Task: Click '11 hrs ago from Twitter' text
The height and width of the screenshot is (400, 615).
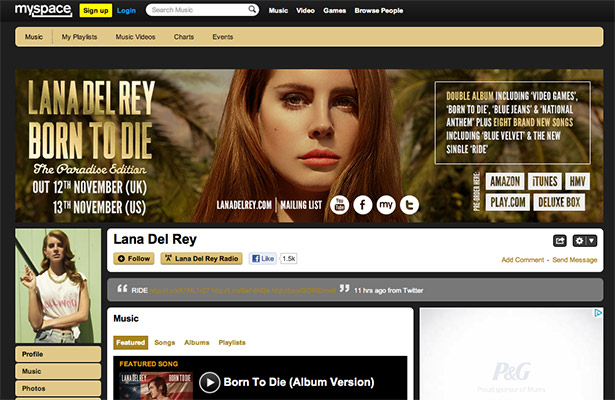Action: [388, 291]
